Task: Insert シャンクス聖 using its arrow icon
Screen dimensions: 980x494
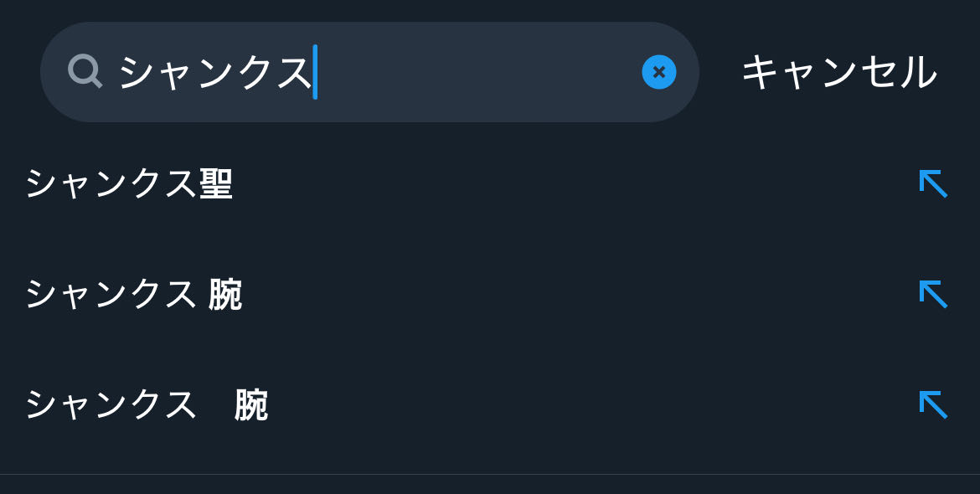Action: pyautogui.click(x=932, y=183)
